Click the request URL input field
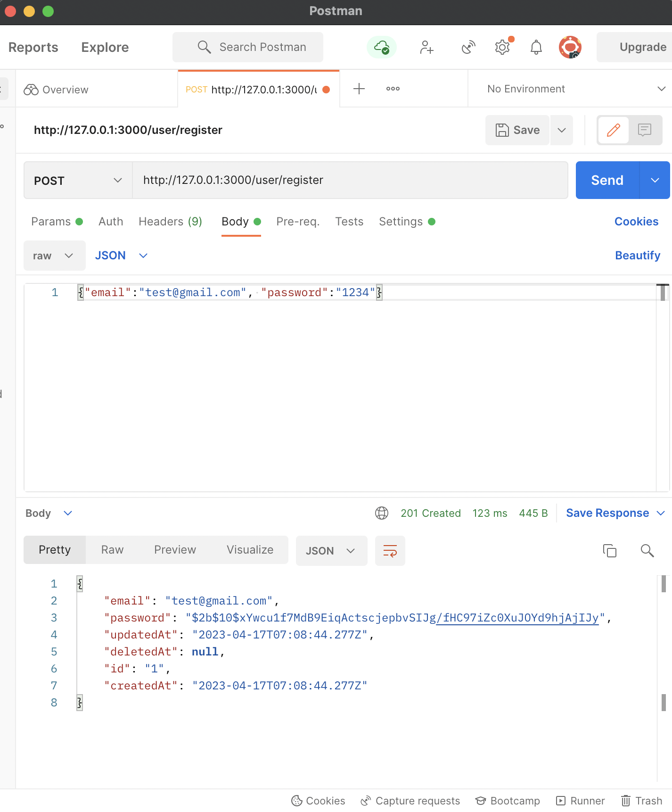 pos(350,180)
